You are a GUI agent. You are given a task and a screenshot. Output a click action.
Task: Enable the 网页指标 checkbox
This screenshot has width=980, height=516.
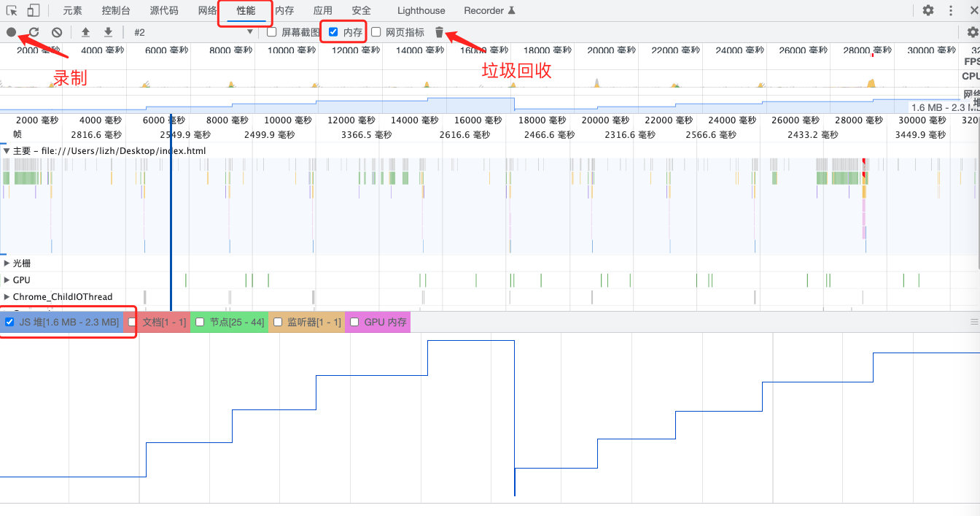376,32
